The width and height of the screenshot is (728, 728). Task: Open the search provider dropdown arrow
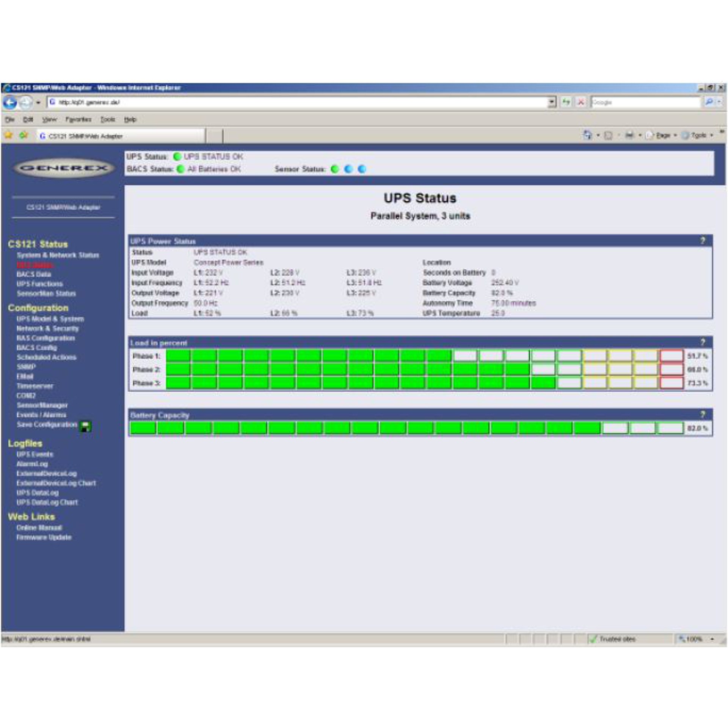click(719, 102)
